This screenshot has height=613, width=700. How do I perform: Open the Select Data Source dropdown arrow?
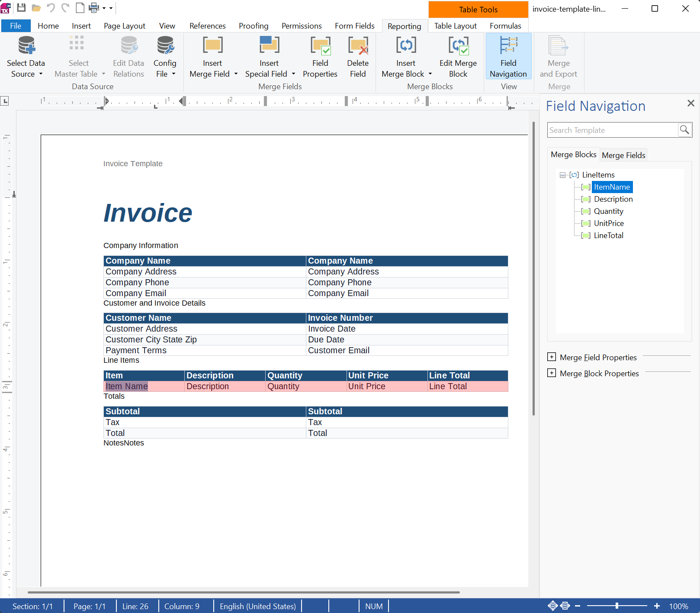[41, 74]
